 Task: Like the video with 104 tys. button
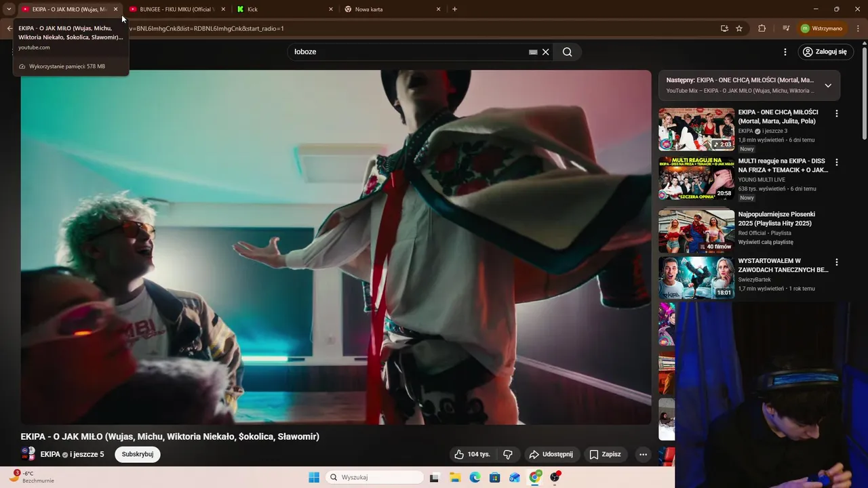(x=473, y=454)
